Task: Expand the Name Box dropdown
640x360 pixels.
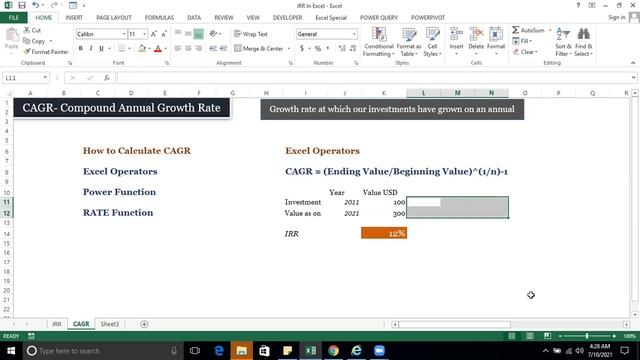Action: (x=45, y=78)
